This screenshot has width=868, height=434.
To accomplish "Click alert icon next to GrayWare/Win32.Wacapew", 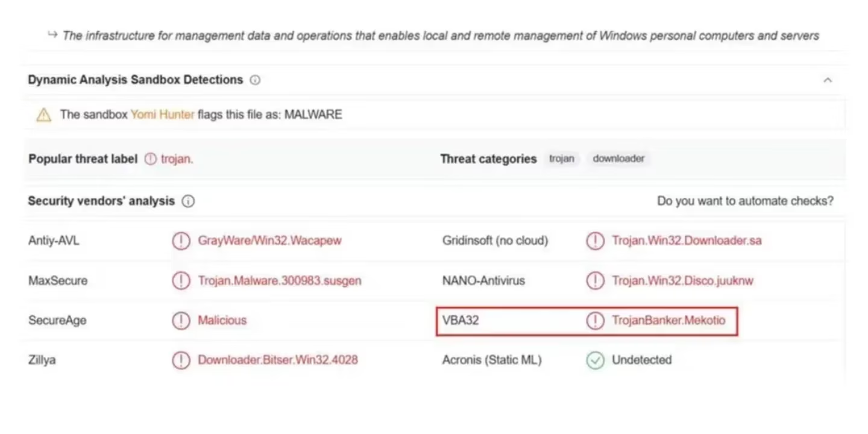I will click(181, 241).
